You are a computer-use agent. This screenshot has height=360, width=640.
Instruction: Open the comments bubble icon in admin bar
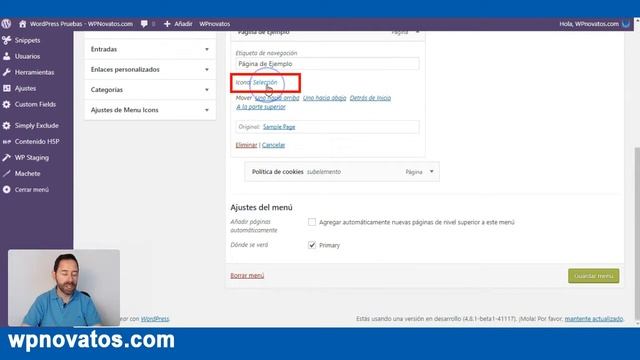pos(144,24)
